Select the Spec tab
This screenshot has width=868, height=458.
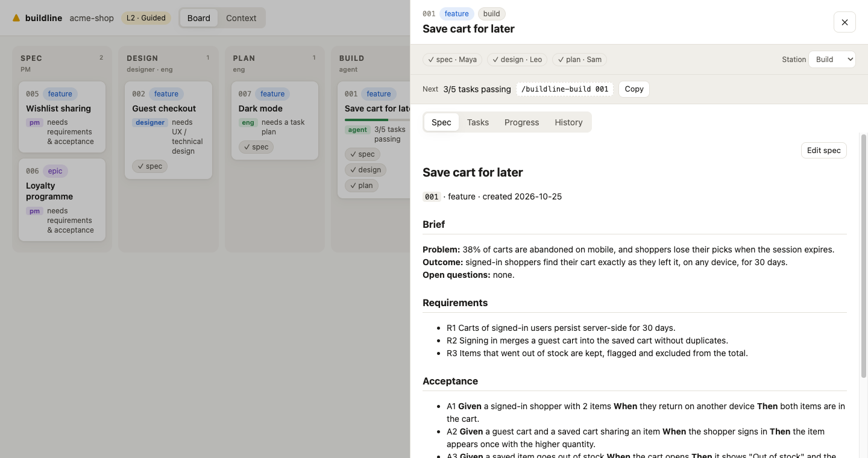441,122
